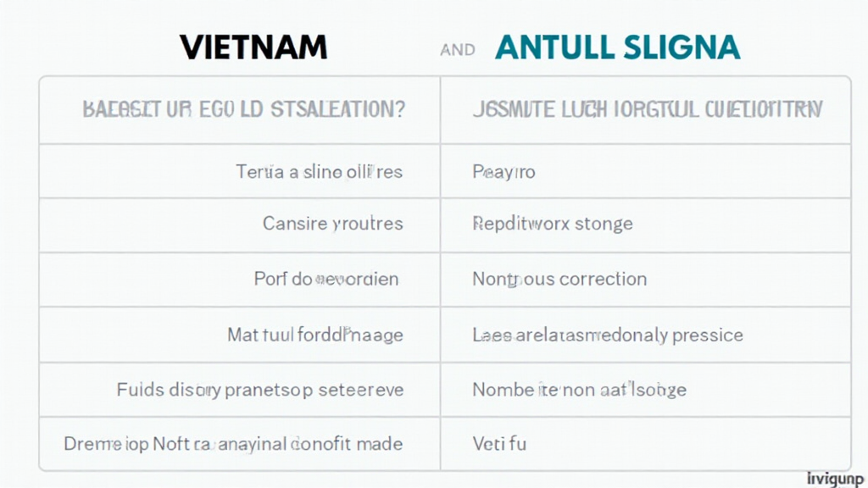Image resolution: width=868 pixels, height=488 pixels.
Task: Select the 'Nombe ite non aat Isobge' cell
Action: 579,390
